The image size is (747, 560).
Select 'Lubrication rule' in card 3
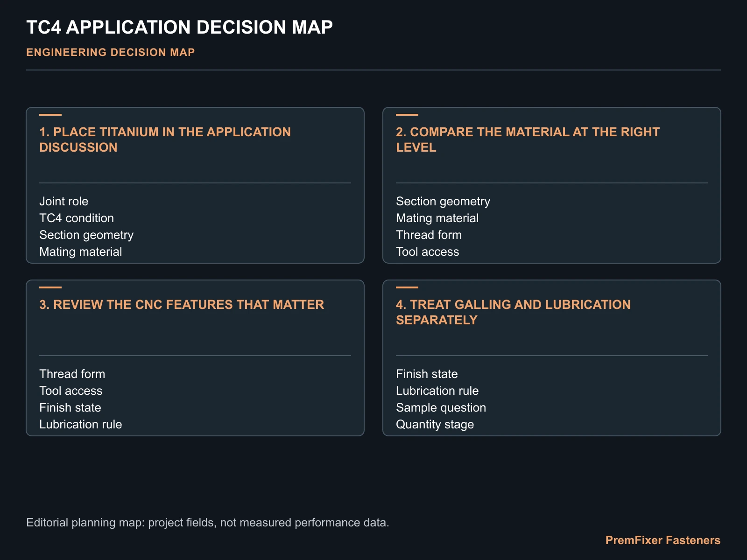(x=81, y=424)
